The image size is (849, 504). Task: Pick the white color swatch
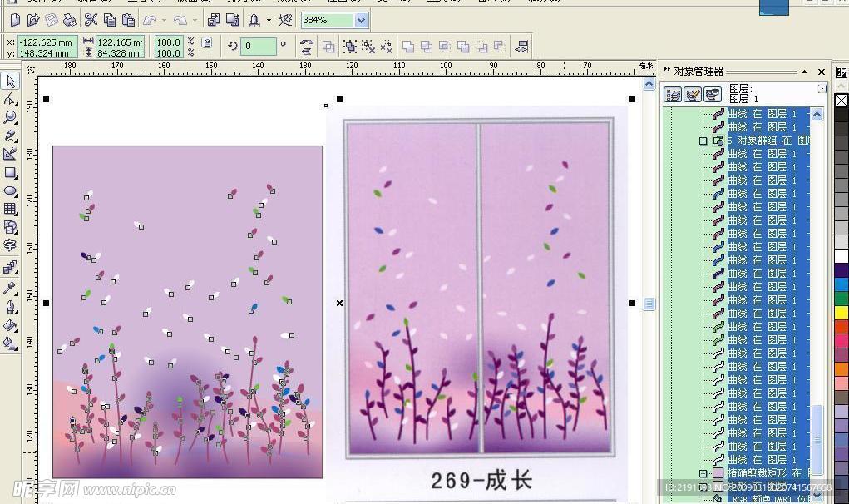842,255
